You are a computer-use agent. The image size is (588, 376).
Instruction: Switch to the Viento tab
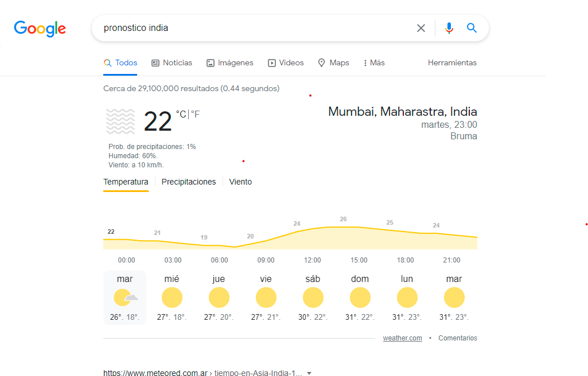coord(240,182)
